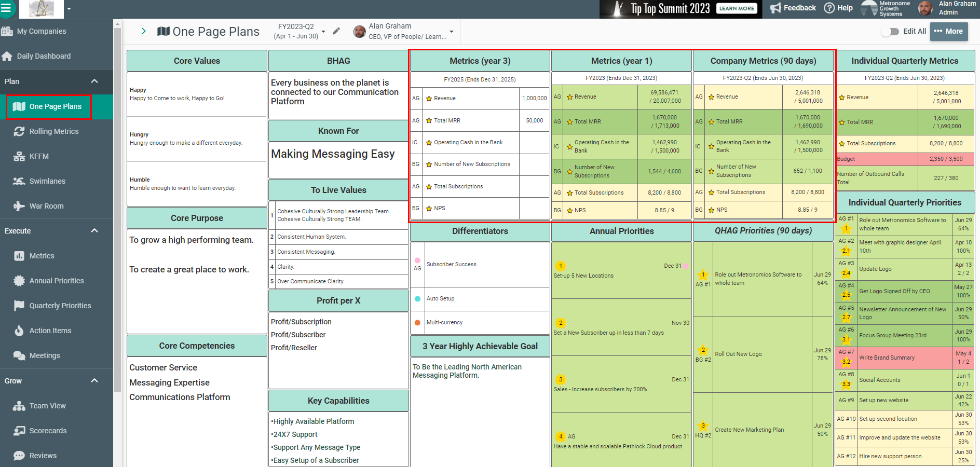The image size is (980, 467).
Task: Open the Help question mark icon
Action: pyautogui.click(x=829, y=8)
